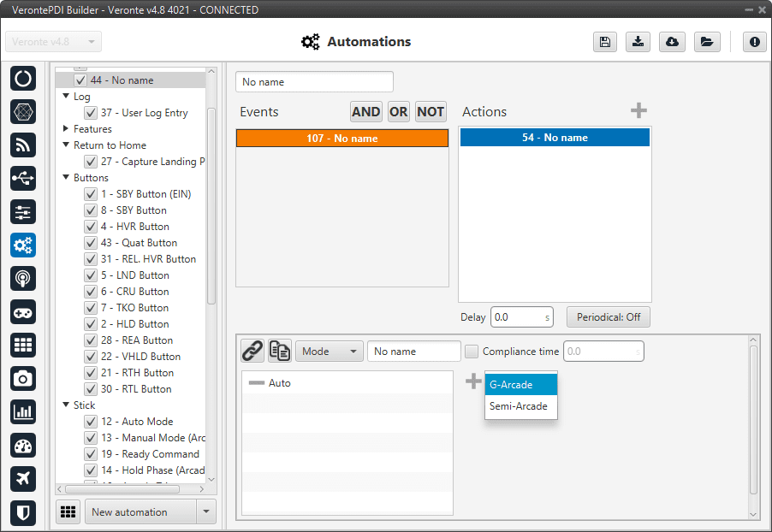
Task: Click the automation list vertical scrollbar
Action: [211, 207]
